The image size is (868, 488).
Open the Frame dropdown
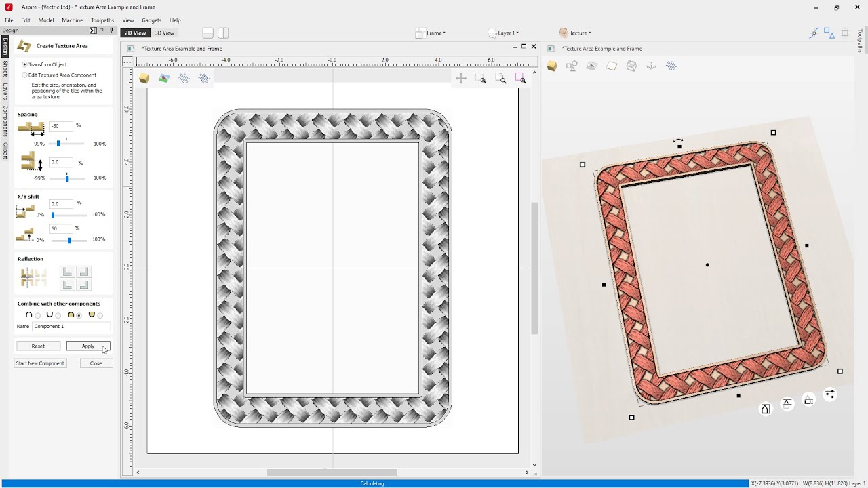[x=431, y=33]
